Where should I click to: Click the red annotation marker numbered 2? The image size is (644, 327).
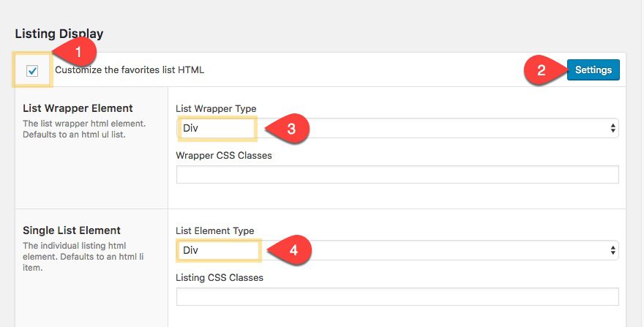click(542, 70)
